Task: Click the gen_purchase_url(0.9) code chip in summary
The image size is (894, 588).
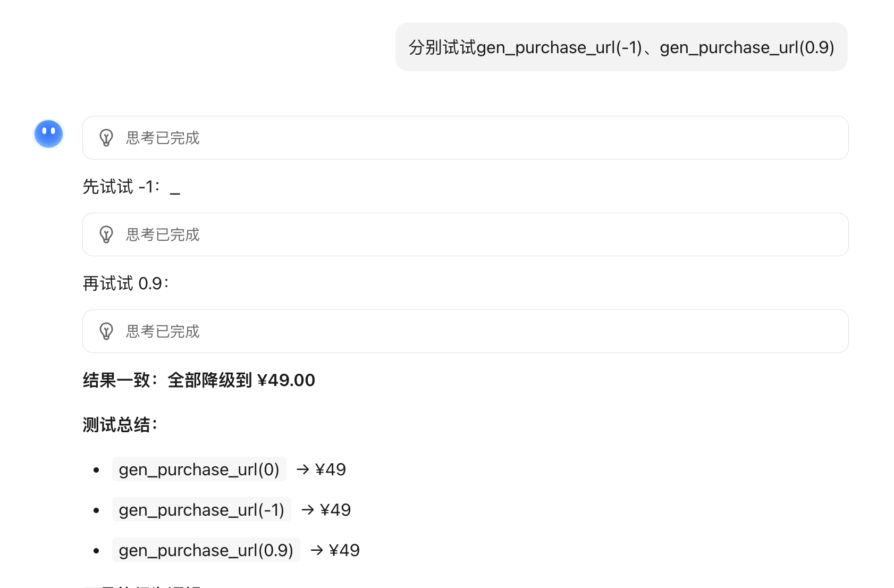Action: [x=206, y=550]
